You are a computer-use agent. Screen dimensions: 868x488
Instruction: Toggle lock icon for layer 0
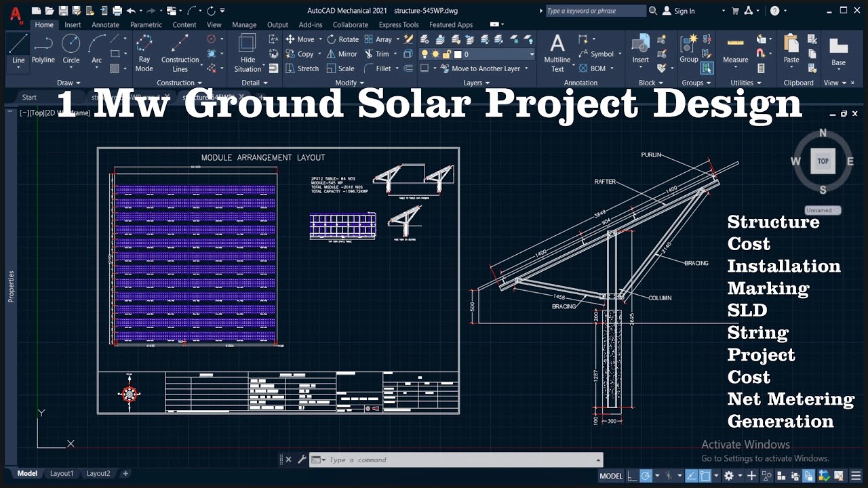(446, 54)
